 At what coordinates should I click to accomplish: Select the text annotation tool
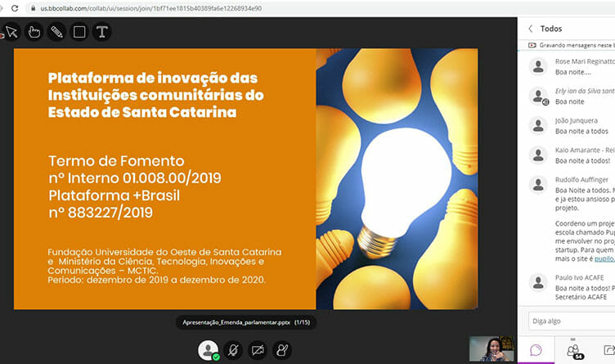pos(101,33)
